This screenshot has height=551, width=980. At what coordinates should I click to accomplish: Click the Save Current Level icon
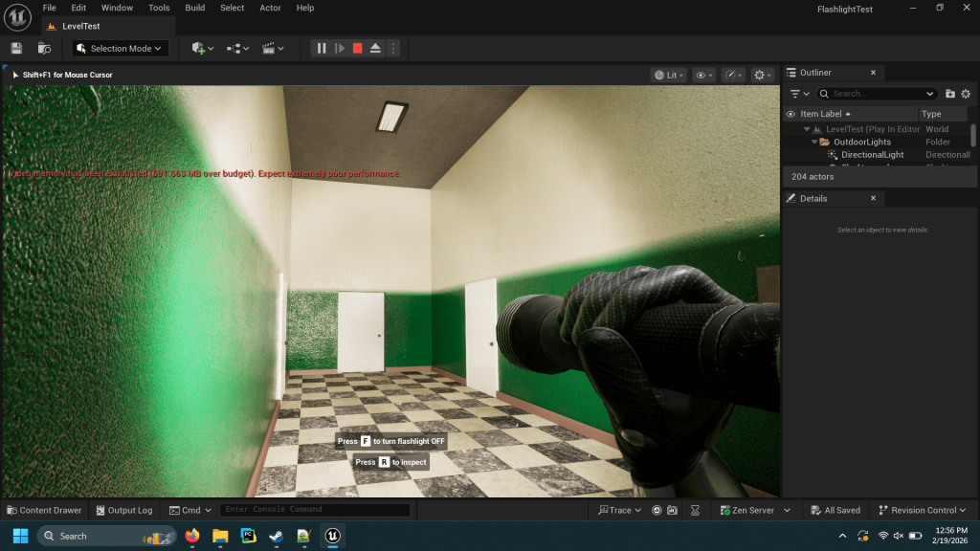16,48
